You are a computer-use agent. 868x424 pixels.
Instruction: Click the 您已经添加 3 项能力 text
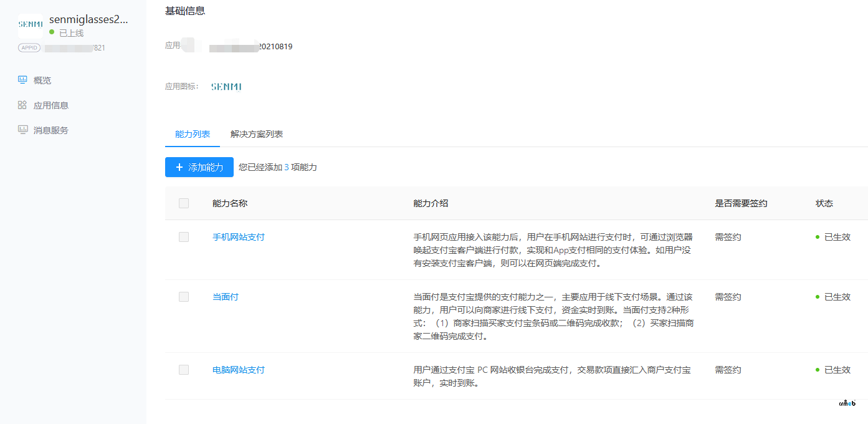(x=278, y=167)
